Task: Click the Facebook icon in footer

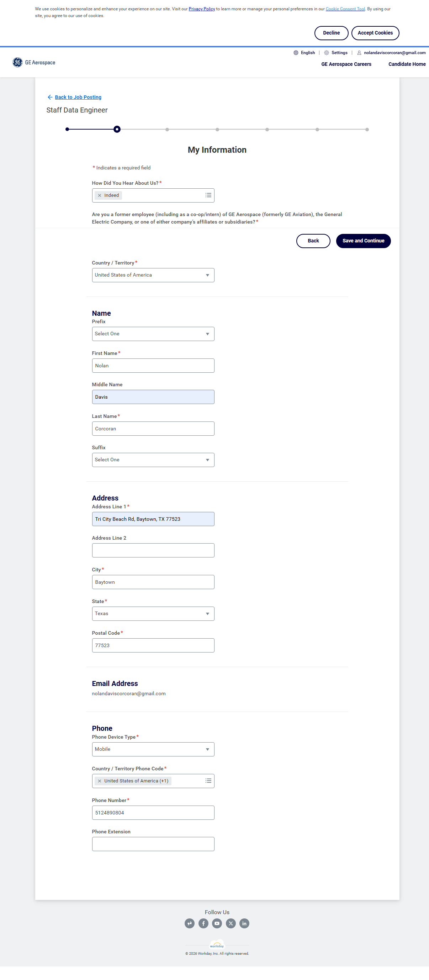Action: (x=203, y=923)
